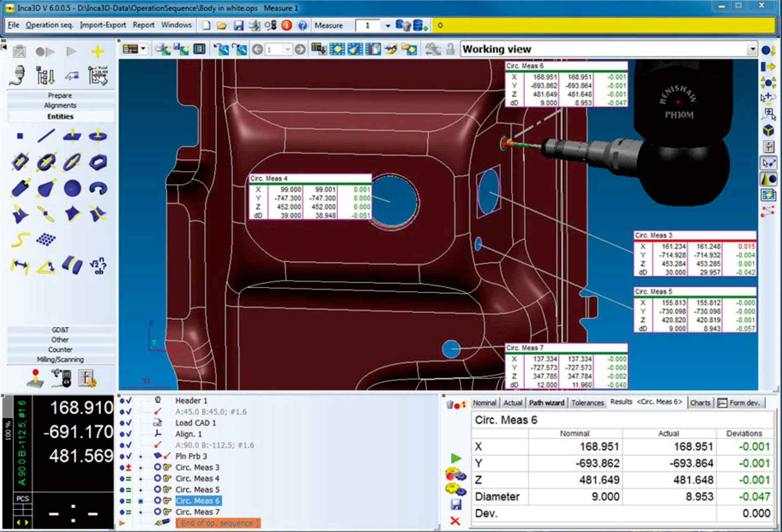The width and height of the screenshot is (782, 532).
Task: Open the Alignments section
Action: click(x=60, y=105)
